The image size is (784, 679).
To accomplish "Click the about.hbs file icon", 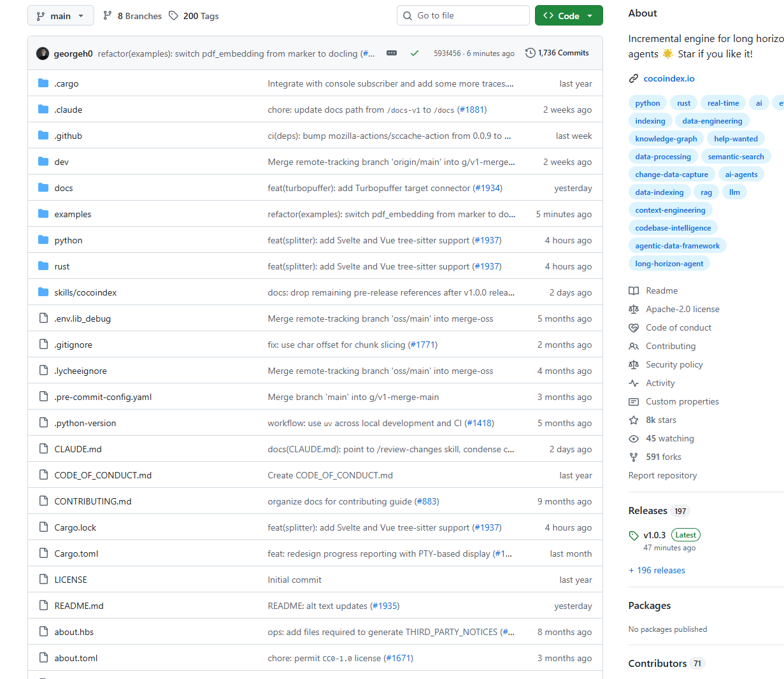I will [43, 632].
